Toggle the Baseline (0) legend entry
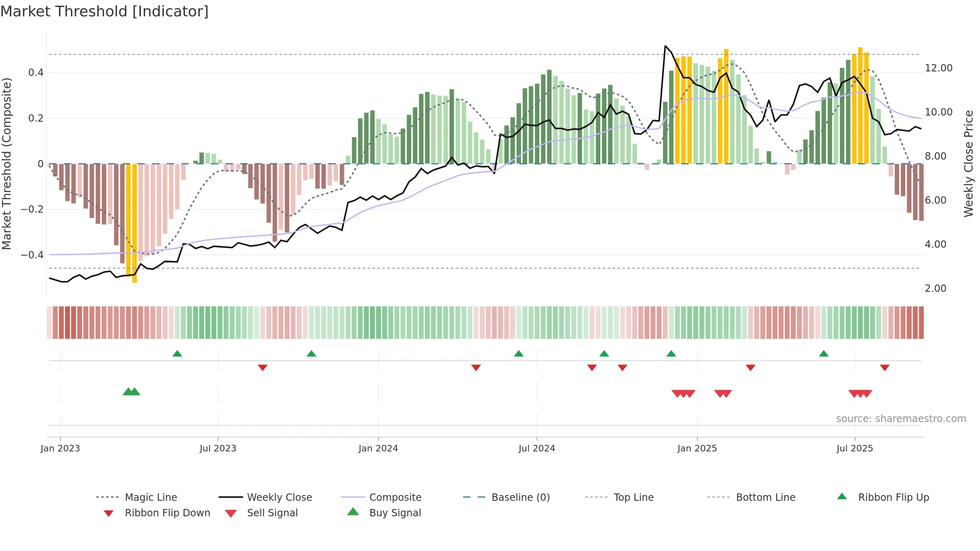980x551 pixels. point(506,497)
